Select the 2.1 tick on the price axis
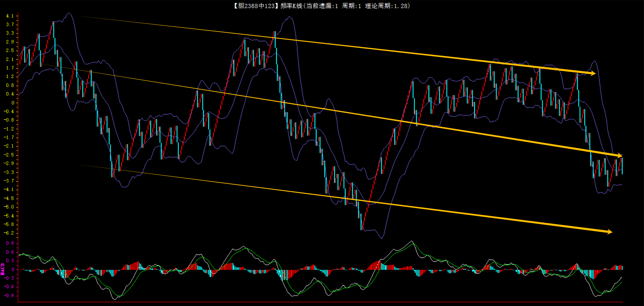Image resolution: width=644 pixels, height=306 pixels. click(10, 59)
